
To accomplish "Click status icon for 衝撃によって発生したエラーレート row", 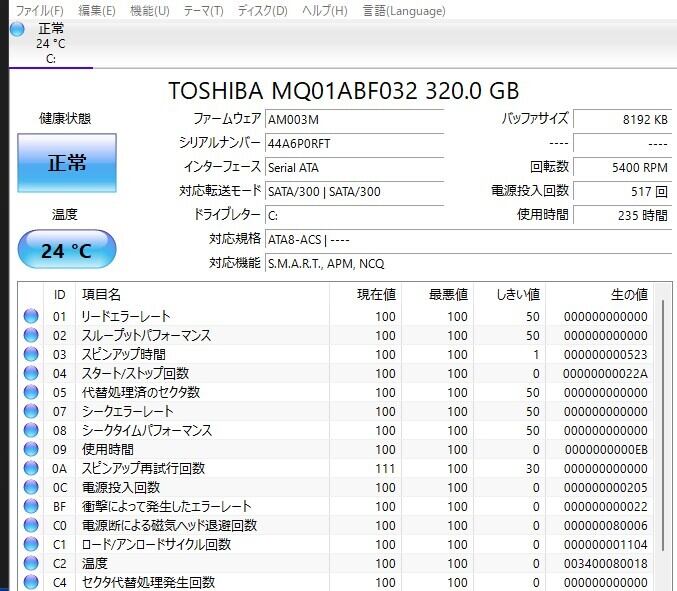I will pyautogui.click(x=31, y=506).
